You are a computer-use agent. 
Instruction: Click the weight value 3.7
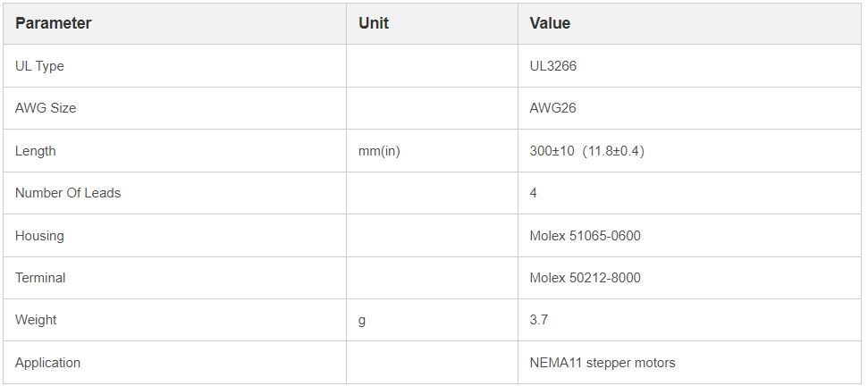(x=539, y=320)
